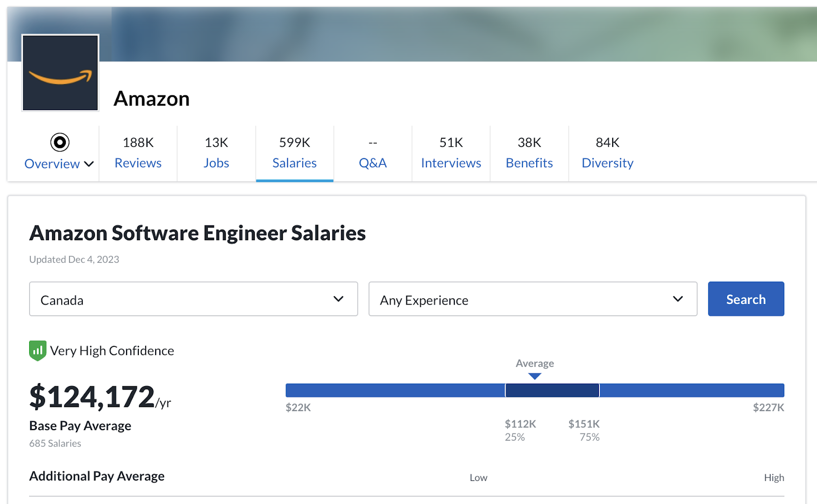Expand the Overview chevron arrow
The width and height of the screenshot is (817, 504).
point(89,164)
